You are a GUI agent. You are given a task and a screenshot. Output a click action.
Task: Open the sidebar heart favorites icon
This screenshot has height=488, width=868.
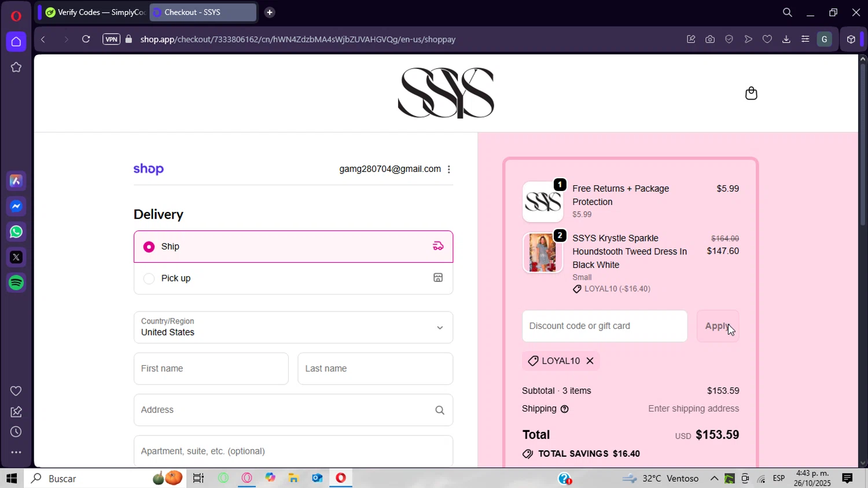click(16, 391)
